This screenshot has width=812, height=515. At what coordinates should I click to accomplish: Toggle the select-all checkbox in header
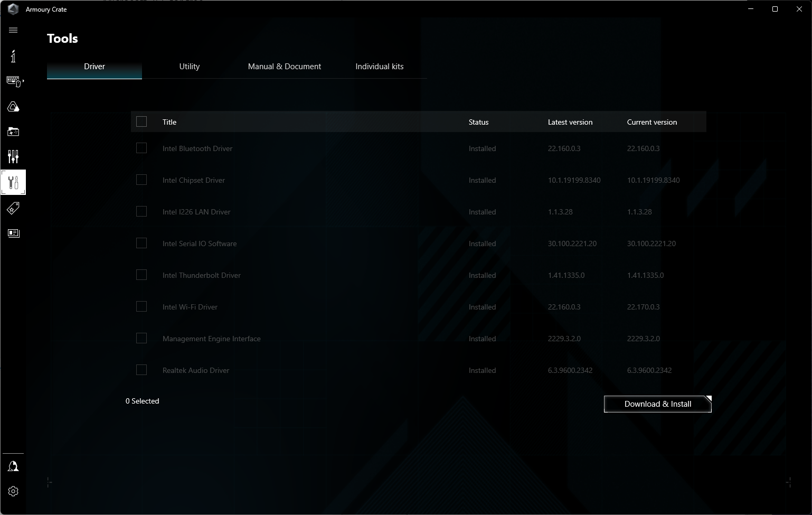pos(141,121)
